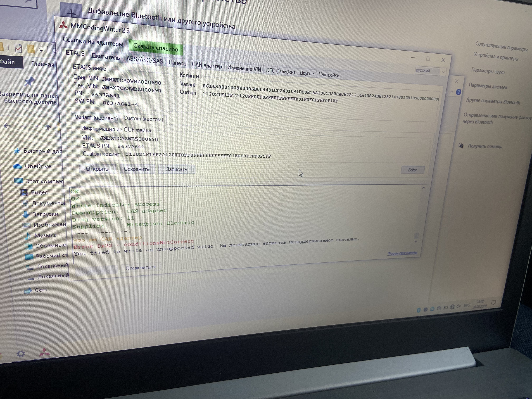The image size is (532, 399).
Task: Select Сеть in Explorer tree
Action: (36, 290)
